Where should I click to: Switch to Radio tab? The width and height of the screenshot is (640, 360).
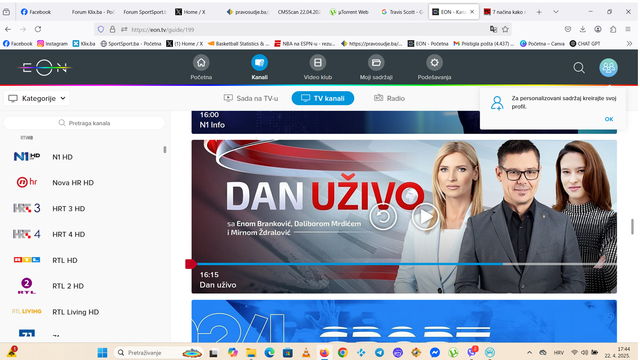[389, 98]
